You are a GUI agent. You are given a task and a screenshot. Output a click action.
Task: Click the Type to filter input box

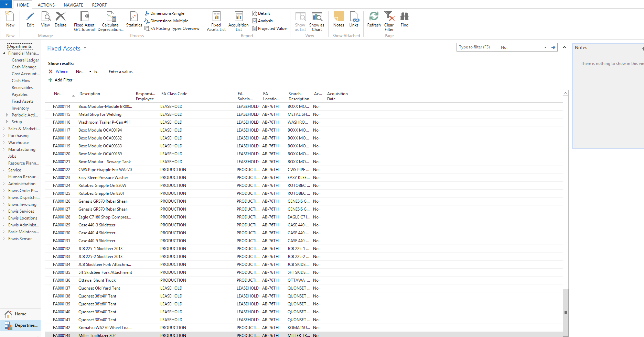coord(478,47)
